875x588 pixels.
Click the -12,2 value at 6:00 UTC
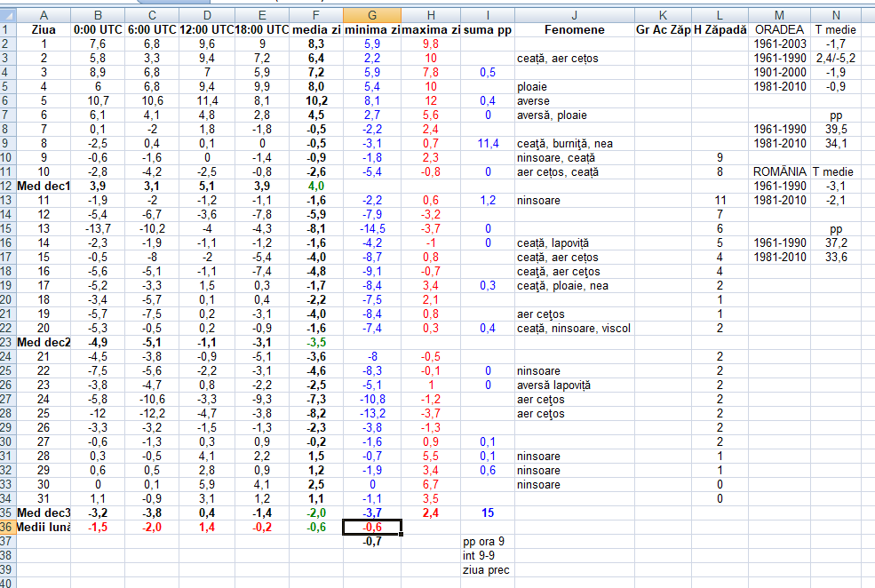152,414
